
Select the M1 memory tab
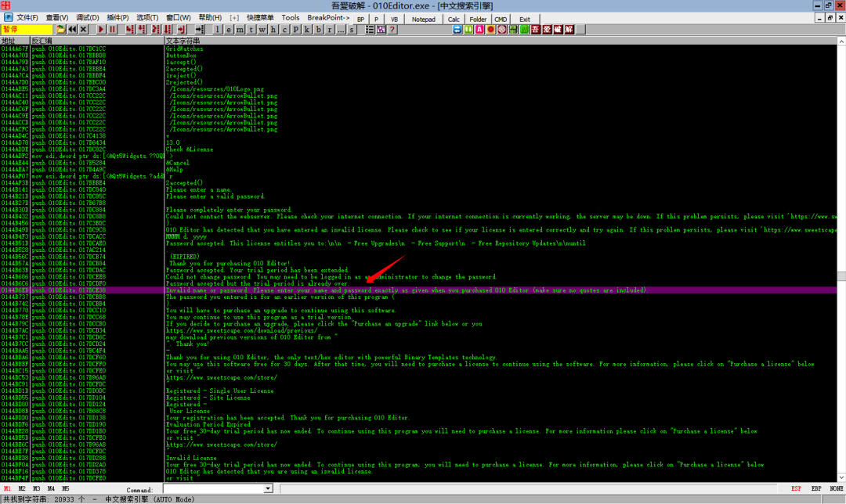(x=7, y=489)
